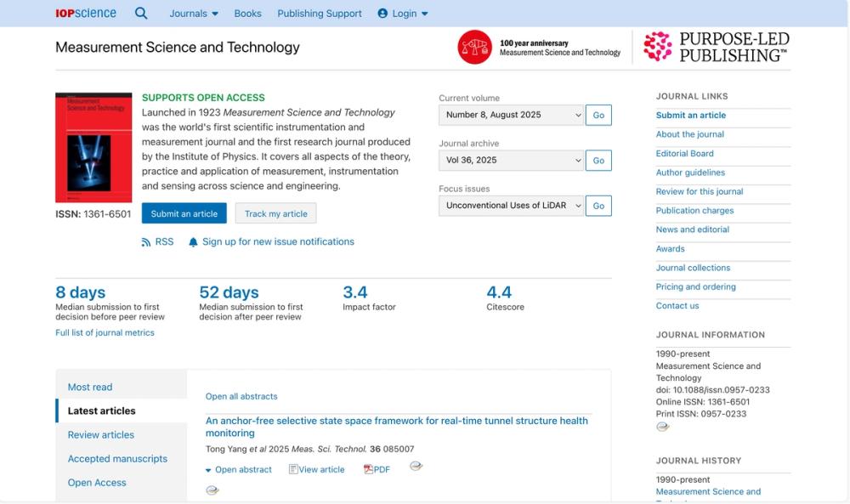Open About the journal link
This screenshot has height=504, width=850.
click(689, 133)
